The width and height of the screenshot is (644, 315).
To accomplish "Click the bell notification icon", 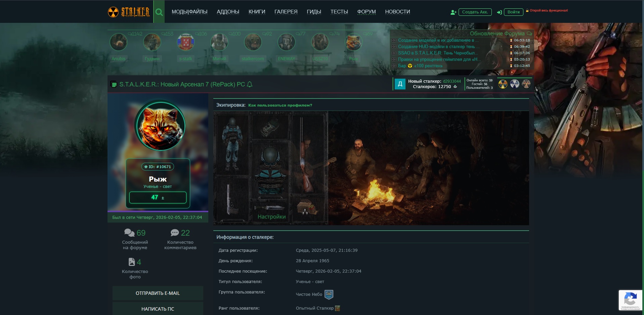I will [250, 84].
